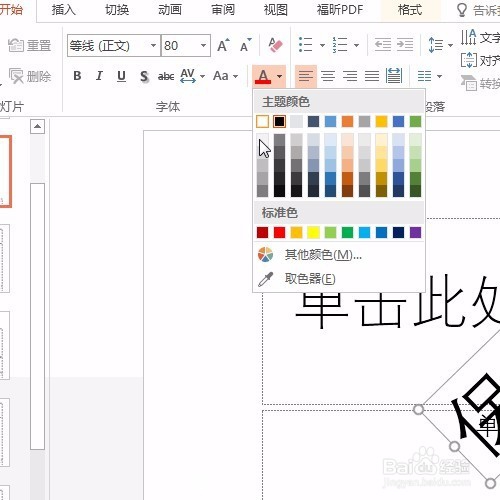Pick standard green color swatch
This screenshot has width=500, height=500.
point(347,232)
